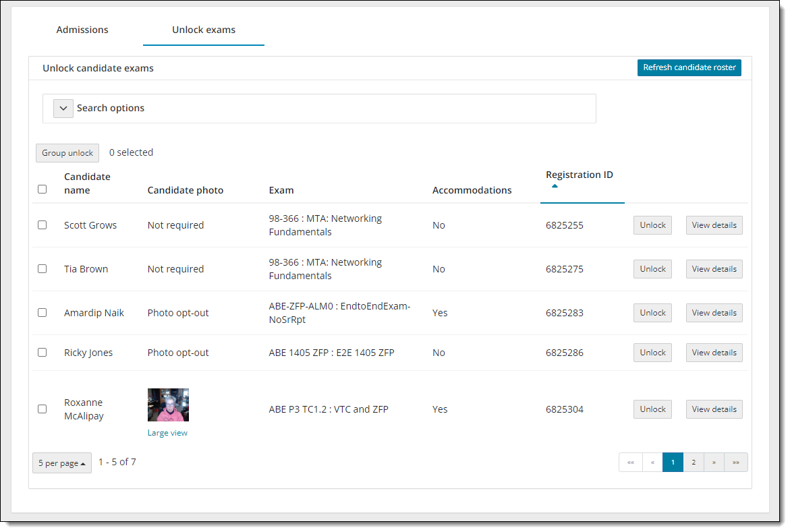This screenshot has height=532, width=790.
Task: Open the 5 per page dropdown
Action: [62, 463]
